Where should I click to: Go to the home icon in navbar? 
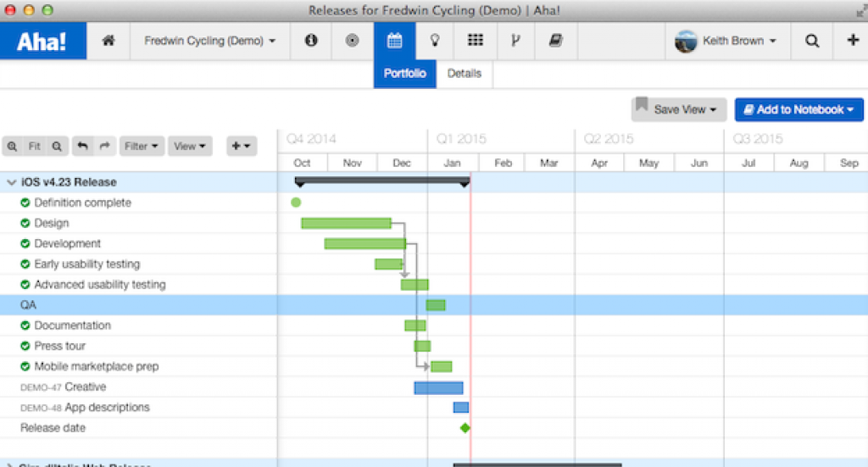(108, 41)
